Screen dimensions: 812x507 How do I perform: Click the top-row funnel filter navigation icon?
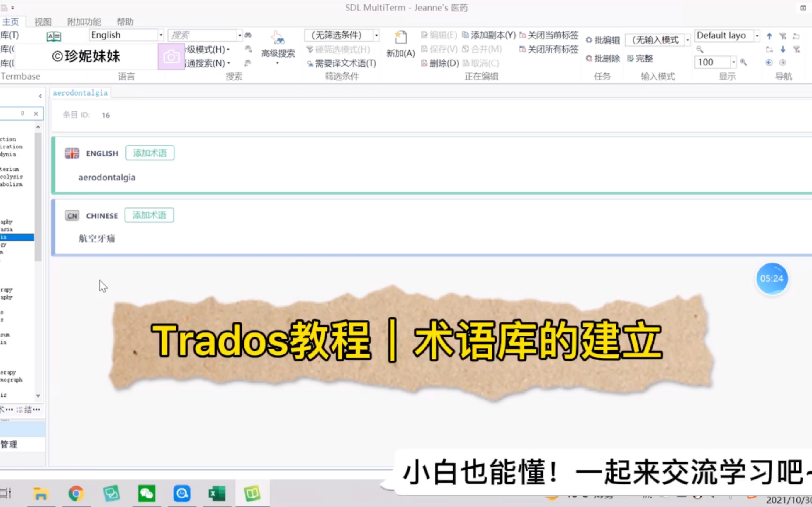click(783, 36)
